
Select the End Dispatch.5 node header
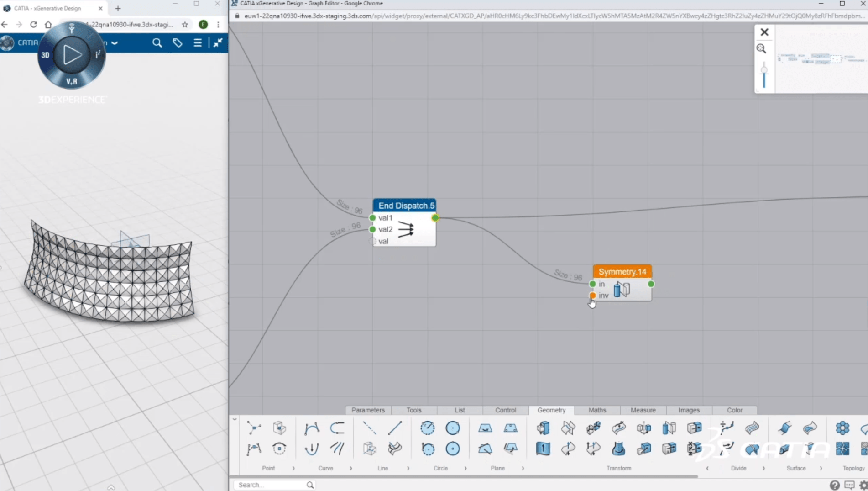(405, 206)
